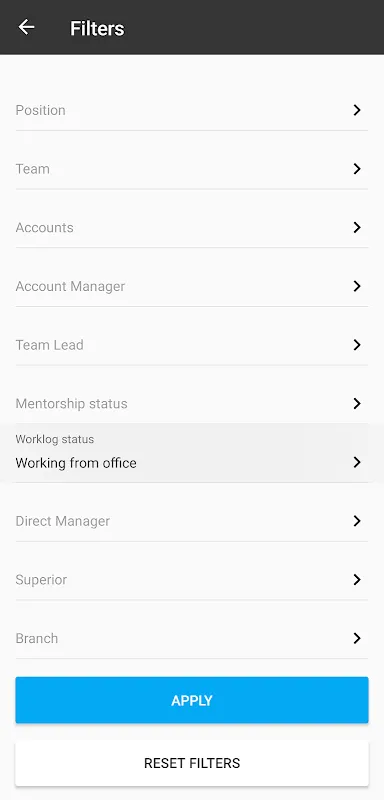Click the RESET FILTERS button
Image resolution: width=384 pixels, height=800 pixels.
pos(192,763)
